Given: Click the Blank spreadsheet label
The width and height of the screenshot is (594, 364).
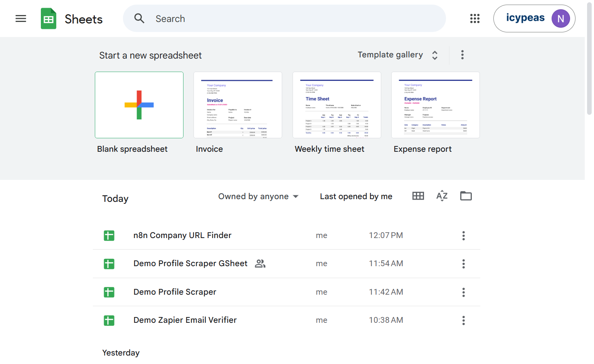Looking at the screenshot, I should click(x=132, y=149).
